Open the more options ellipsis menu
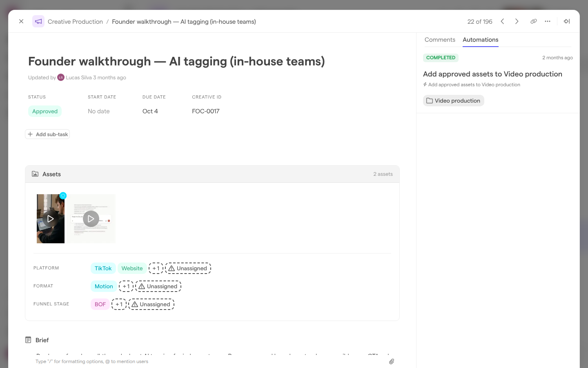The height and width of the screenshot is (368, 588). (x=548, y=21)
